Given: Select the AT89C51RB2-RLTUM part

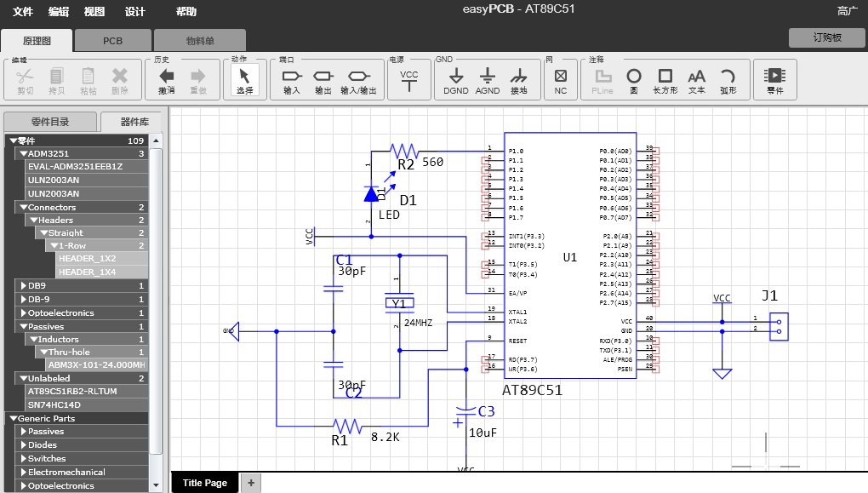Looking at the screenshot, I should point(87,391).
